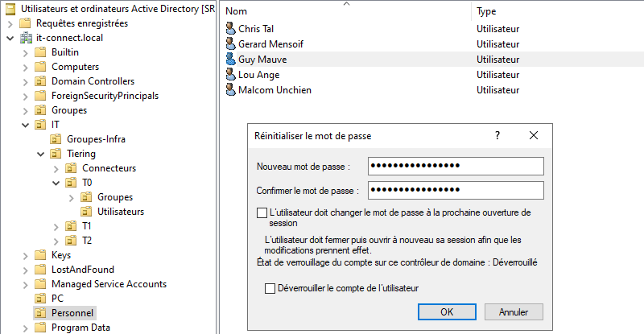Collapse the Tiering tree node
Viewport: 644px width, 334px height.
coord(39,154)
